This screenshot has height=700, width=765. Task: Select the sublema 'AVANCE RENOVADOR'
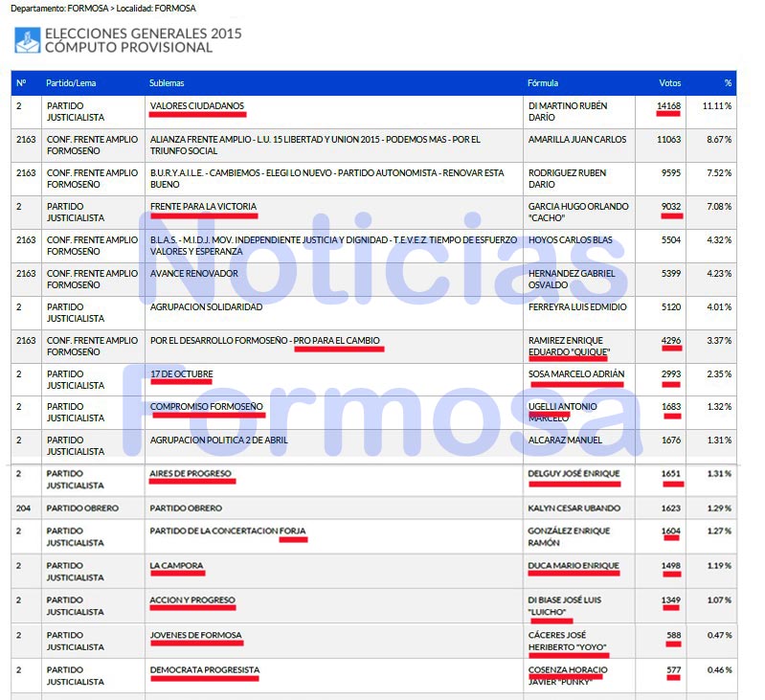pyautogui.click(x=194, y=274)
